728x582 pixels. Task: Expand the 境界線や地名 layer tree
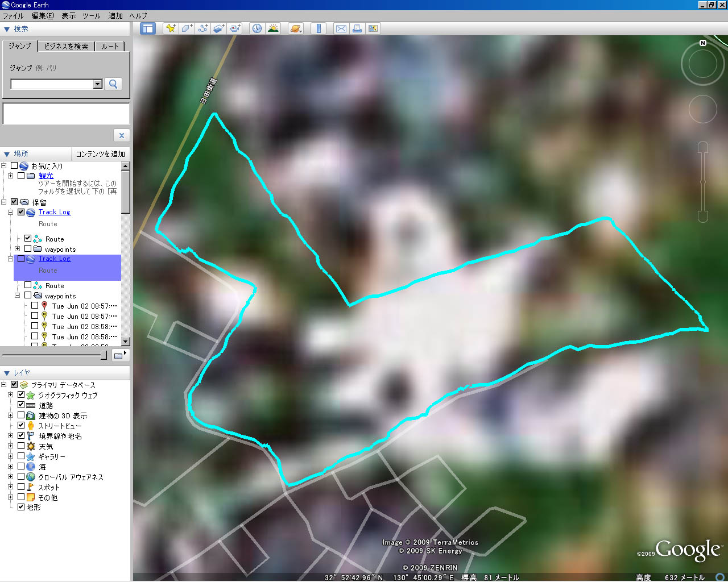[x=10, y=436]
